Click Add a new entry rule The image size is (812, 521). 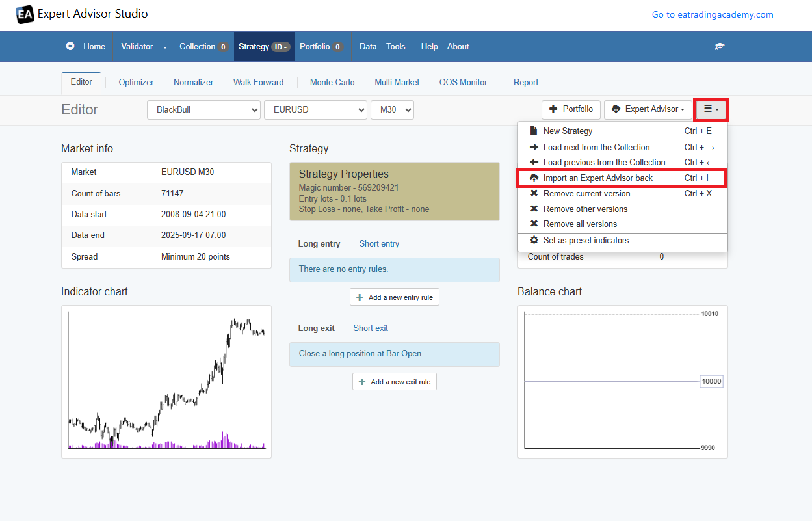pos(395,297)
